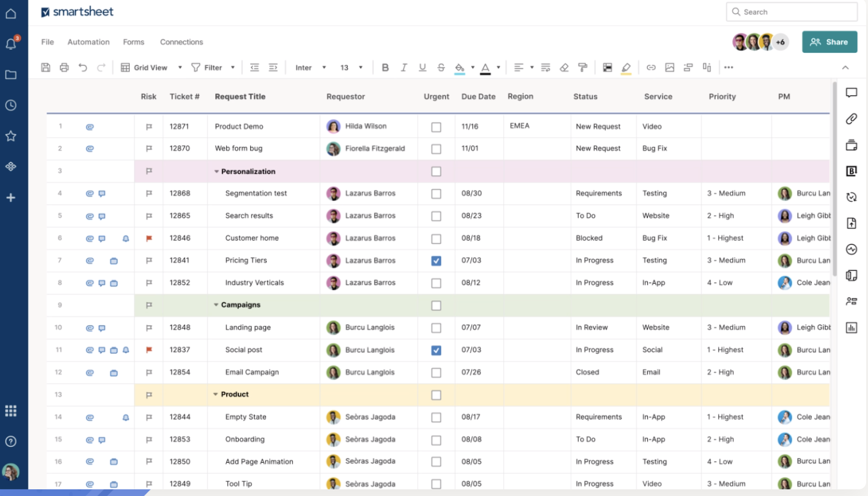The image size is (868, 496).
Task: Open the Conversations panel icon
Action: pos(851,93)
